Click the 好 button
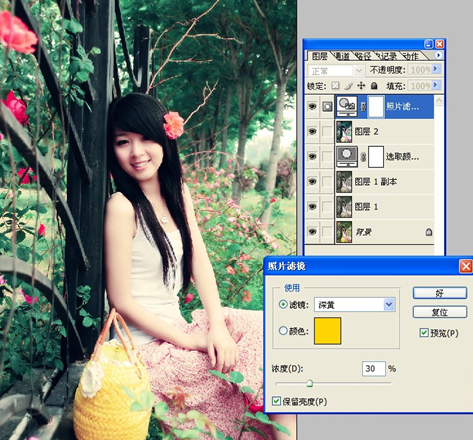 coord(440,293)
